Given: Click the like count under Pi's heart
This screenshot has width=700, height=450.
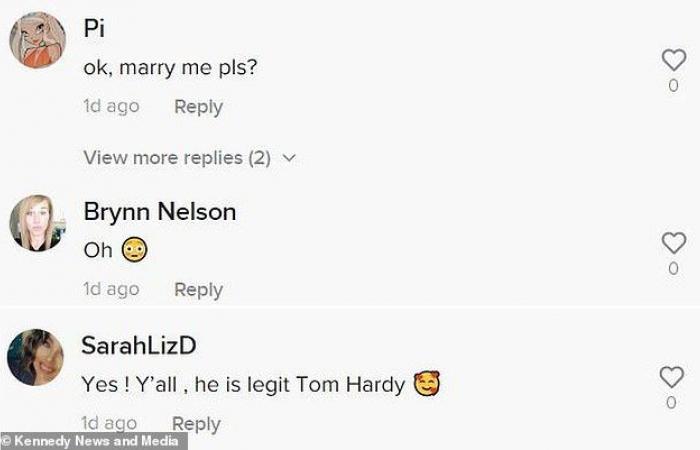Looking at the screenshot, I should click(673, 86).
